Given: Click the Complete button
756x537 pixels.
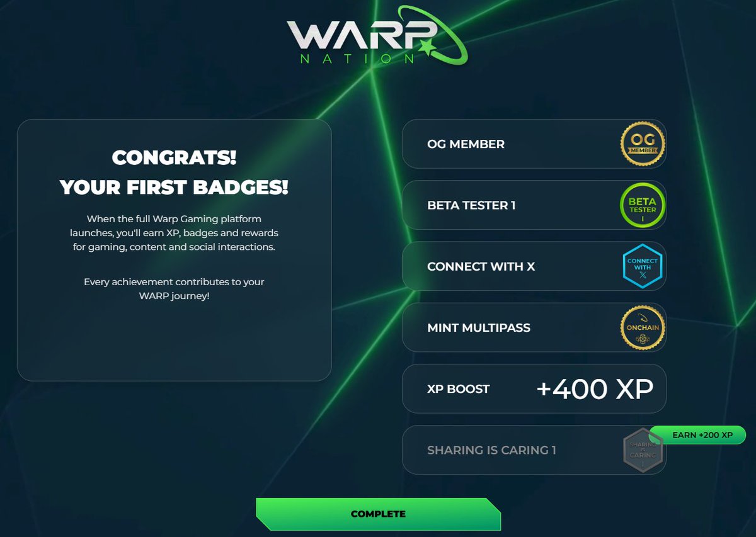Looking at the screenshot, I should pos(378,514).
